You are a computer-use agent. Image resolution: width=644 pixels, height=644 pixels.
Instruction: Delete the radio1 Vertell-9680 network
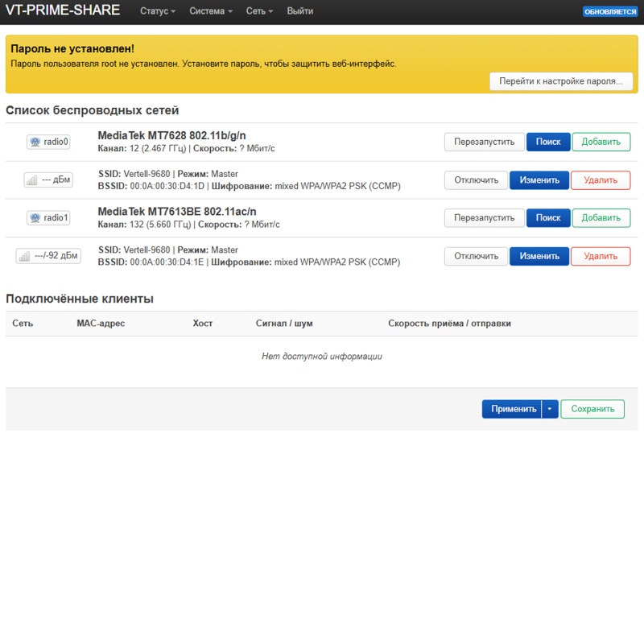coord(601,256)
